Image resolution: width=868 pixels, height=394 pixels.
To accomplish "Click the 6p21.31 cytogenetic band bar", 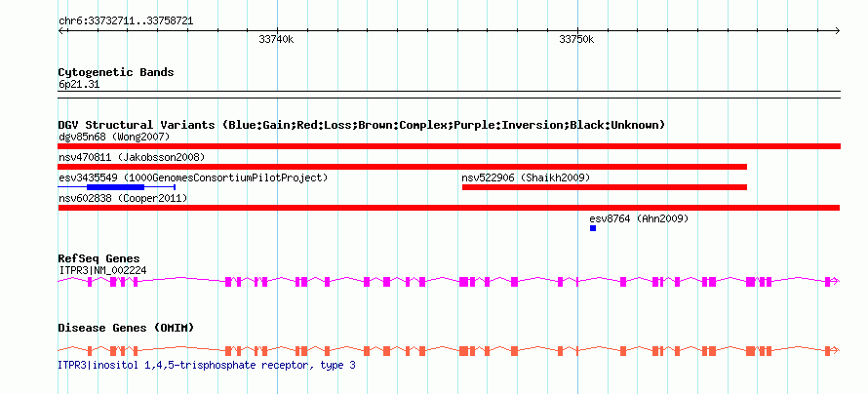I will tap(449, 95).
